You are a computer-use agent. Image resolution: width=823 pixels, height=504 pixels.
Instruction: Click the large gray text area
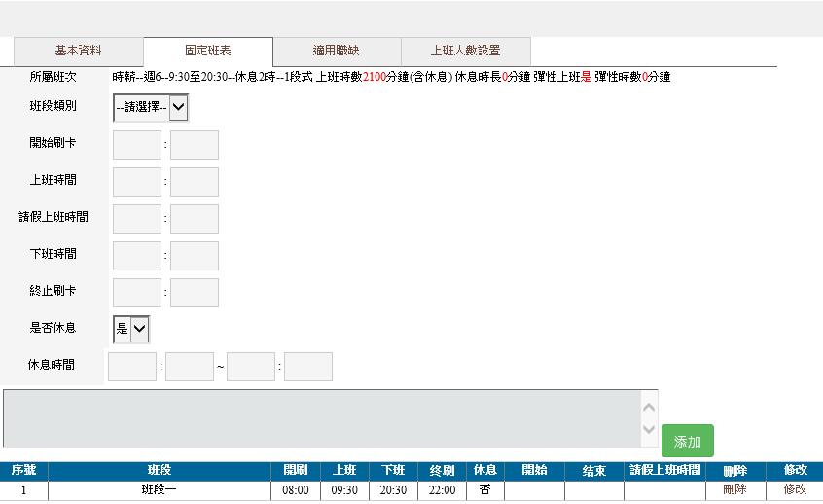point(321,418)
